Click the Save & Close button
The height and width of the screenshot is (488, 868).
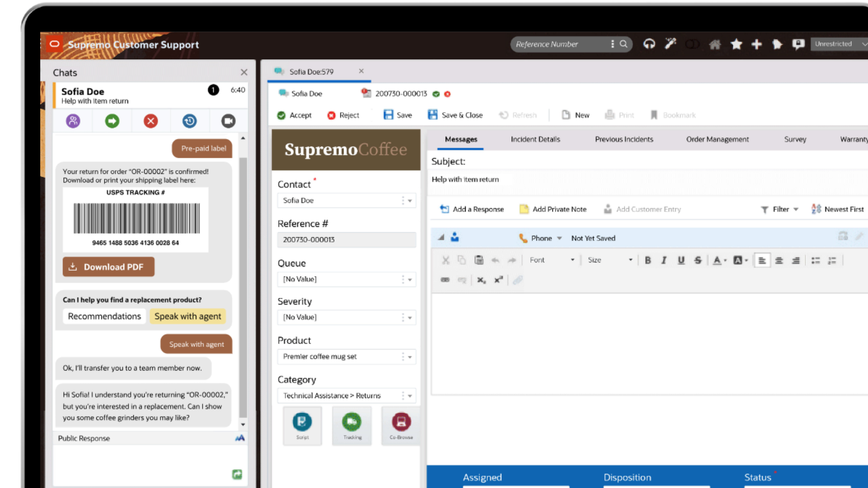coord(455,115)
